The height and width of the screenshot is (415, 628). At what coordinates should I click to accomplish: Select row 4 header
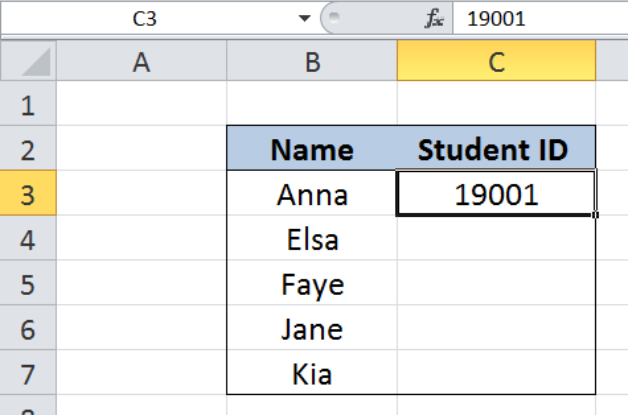[28, 238]
